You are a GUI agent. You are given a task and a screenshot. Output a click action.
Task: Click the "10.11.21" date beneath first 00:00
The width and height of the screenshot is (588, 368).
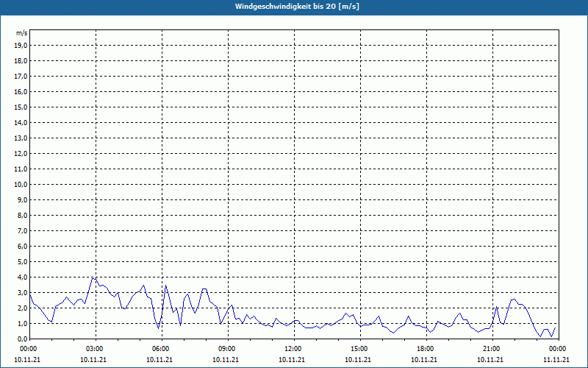[x=27, y=359]
